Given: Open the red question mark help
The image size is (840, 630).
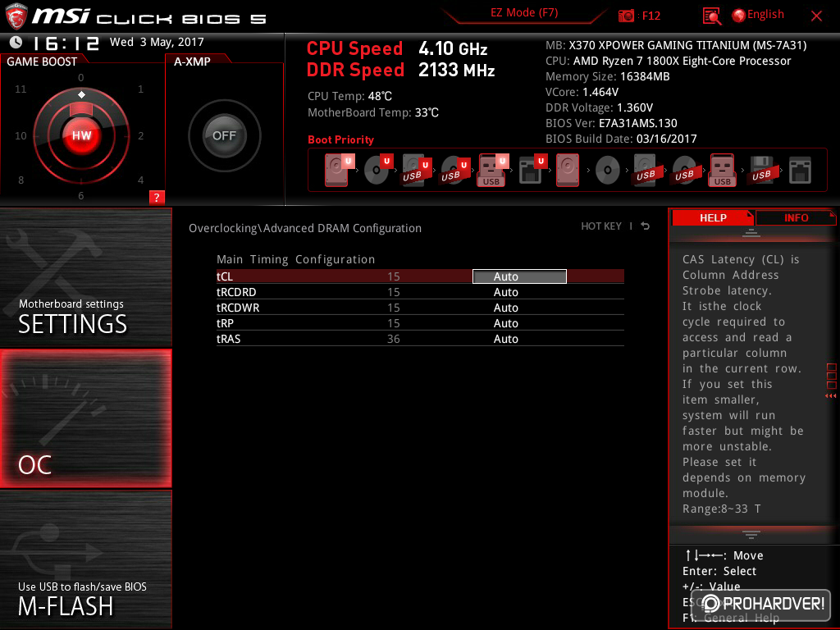Looking at the screenshot, I should pos(157,197).
